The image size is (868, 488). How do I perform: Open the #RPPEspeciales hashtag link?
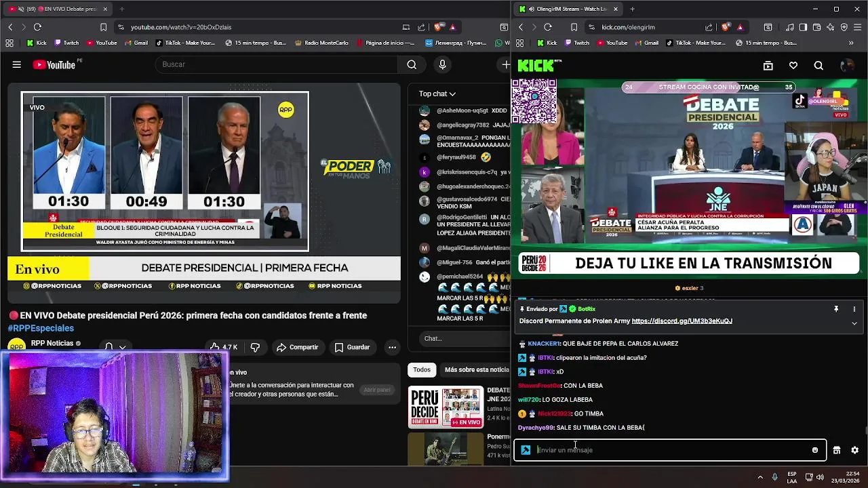[x=41, y=328]
